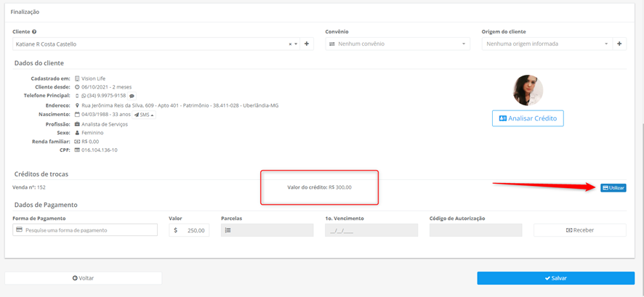
Task: Click the client profile photo
Action: (528, 90)
